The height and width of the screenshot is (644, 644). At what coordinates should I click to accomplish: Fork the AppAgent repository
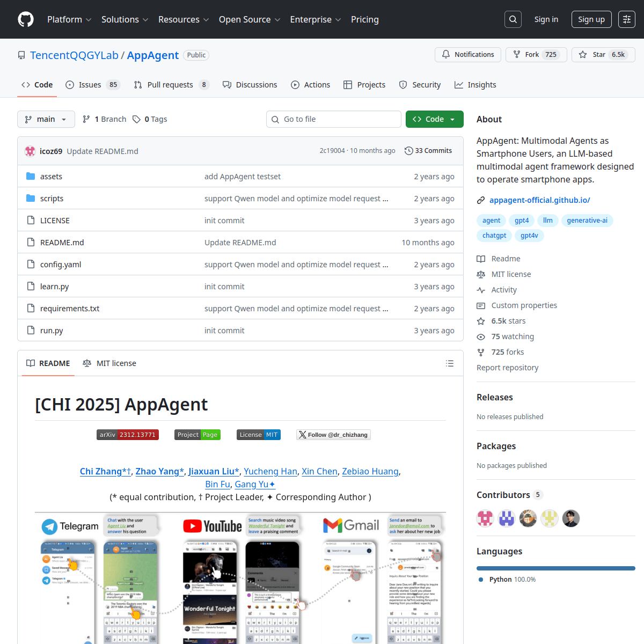536,55
